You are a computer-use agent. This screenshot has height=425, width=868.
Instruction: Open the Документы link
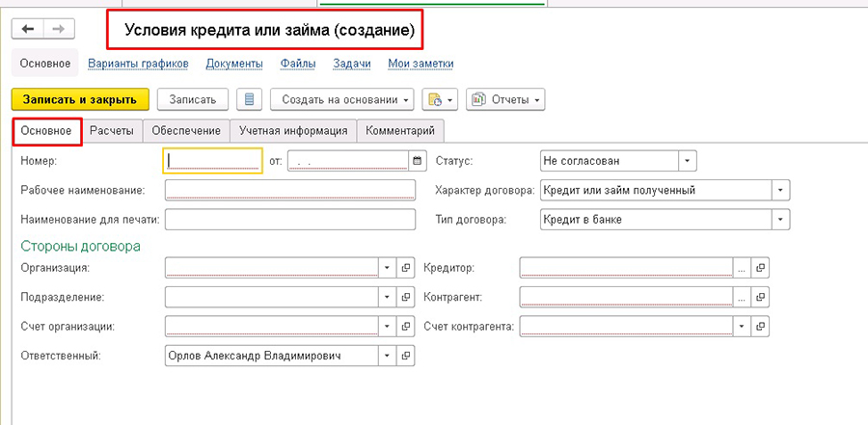[234, 64]
